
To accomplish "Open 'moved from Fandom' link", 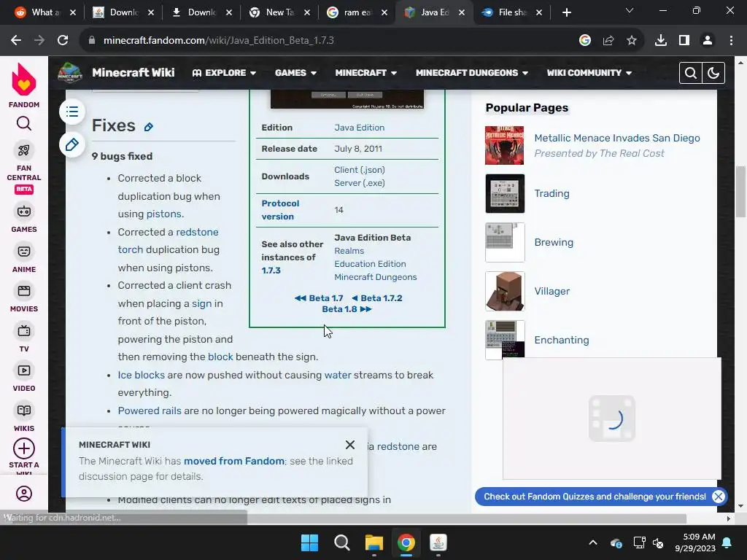I will [234, 461].
